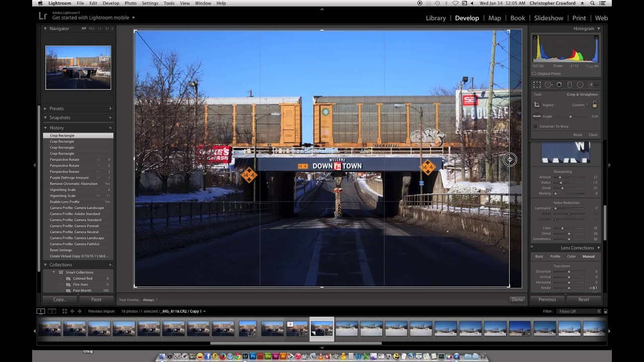Image resolution: width=644 pixels, height=362 pixels.
Task: Expand the Presets panel
Action: click(x=45, y=109)
